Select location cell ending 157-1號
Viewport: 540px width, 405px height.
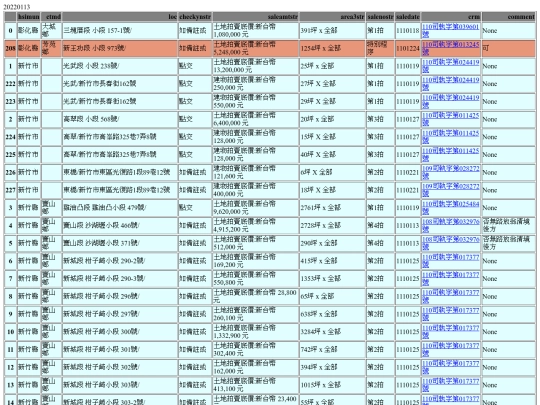pos(120,31)
